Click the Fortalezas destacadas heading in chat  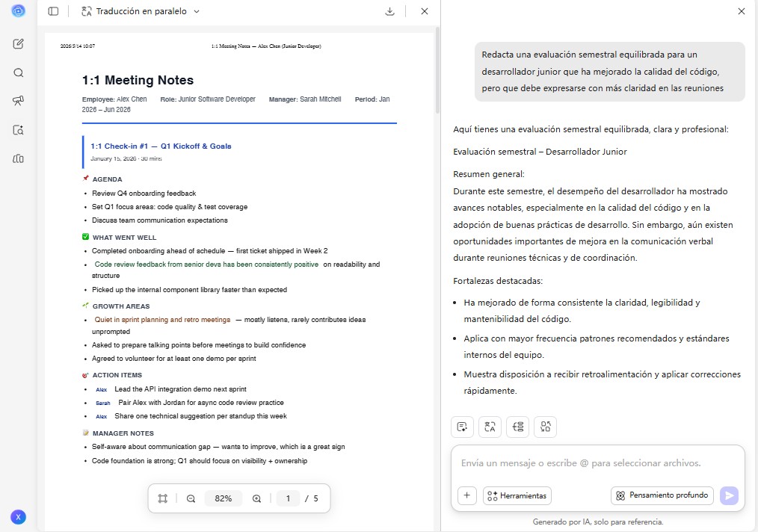498,281
